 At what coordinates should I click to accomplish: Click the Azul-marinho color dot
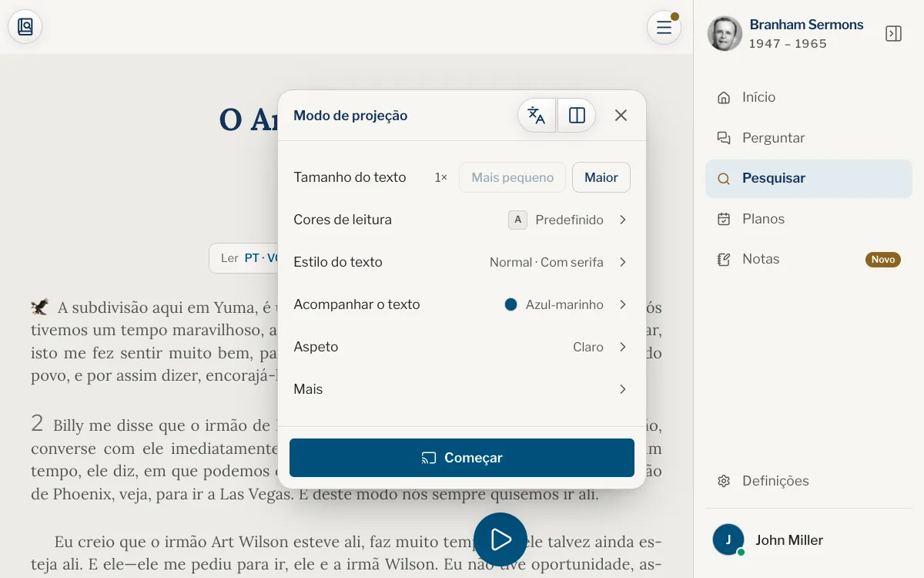(x=511, y=304)
